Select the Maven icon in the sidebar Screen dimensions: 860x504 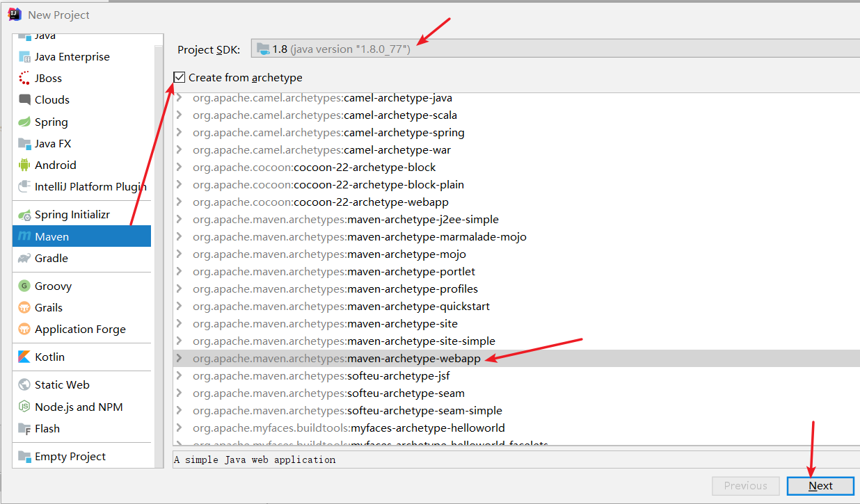24,237
